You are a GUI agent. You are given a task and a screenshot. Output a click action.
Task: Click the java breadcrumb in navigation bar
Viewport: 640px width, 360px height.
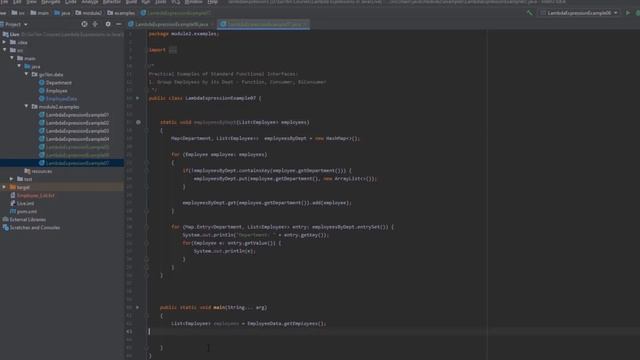62,13
